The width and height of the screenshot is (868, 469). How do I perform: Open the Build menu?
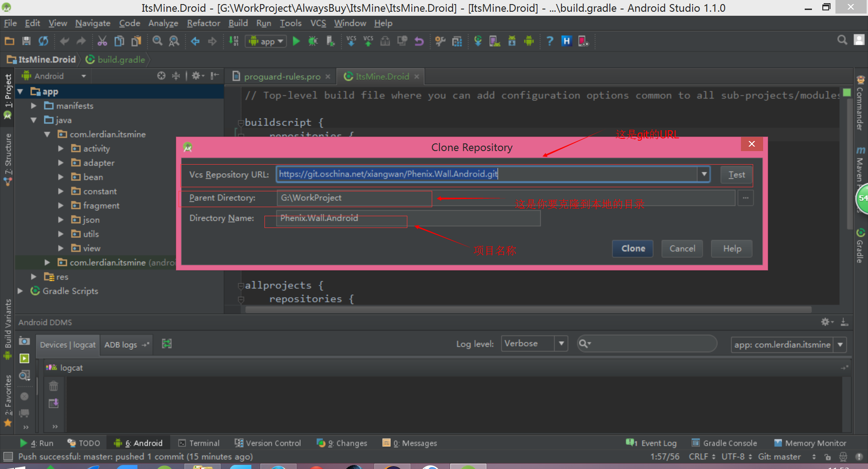coord(238,23)
